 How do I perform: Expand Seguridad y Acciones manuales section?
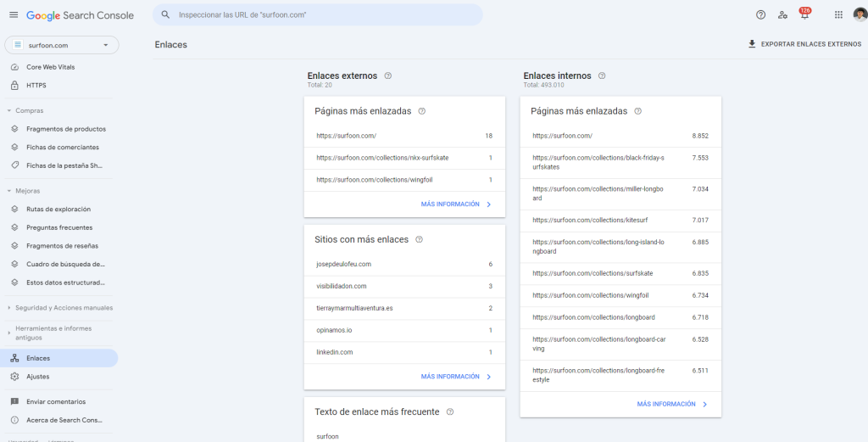point(64,308)
